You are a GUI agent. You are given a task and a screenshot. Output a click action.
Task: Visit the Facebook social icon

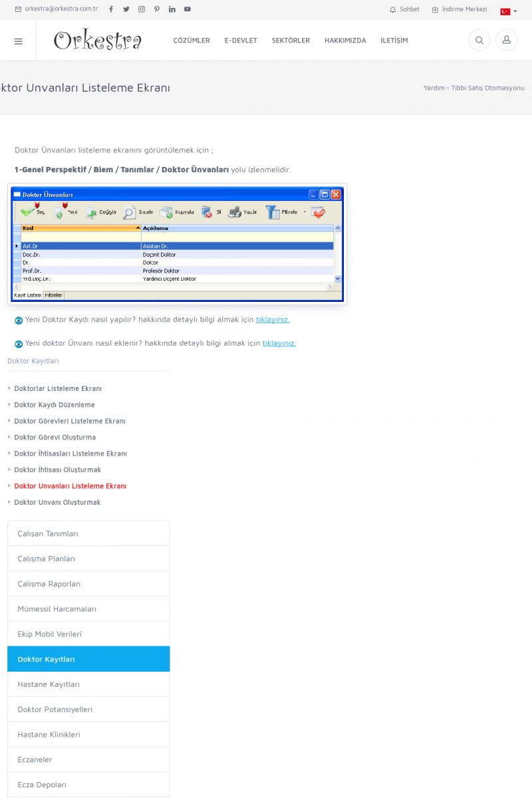pyautogui.click(x=111, y=9)
